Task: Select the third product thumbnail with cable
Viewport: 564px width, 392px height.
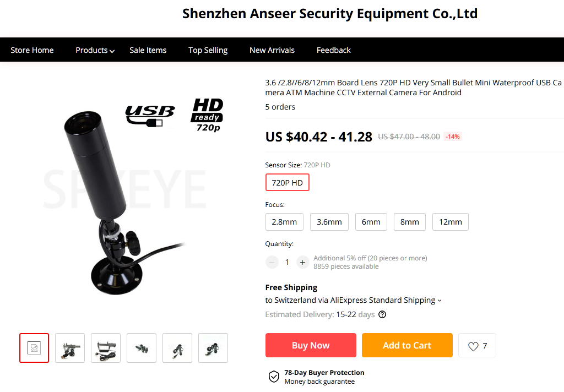Action: (x=106, y=348)
